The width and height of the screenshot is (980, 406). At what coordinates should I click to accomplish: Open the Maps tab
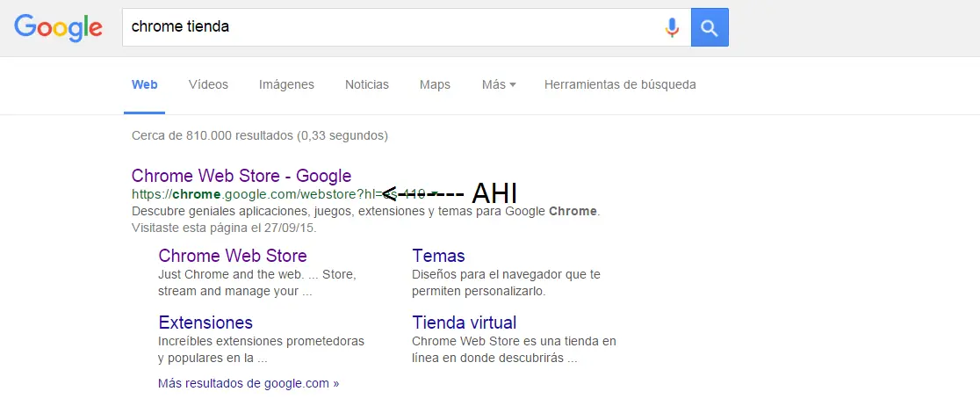coord(435,84)
